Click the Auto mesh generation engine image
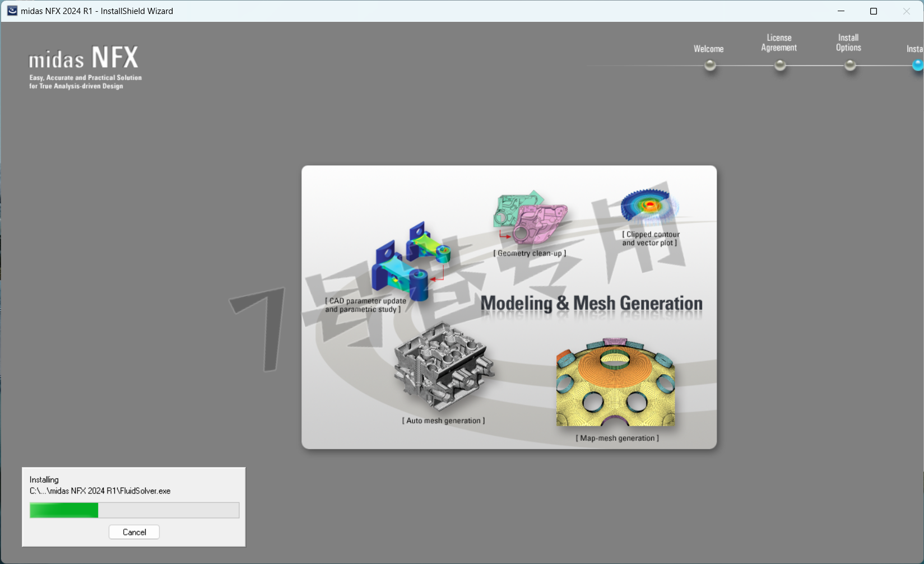This screenshot has width=924, height=564. (444, 367)
